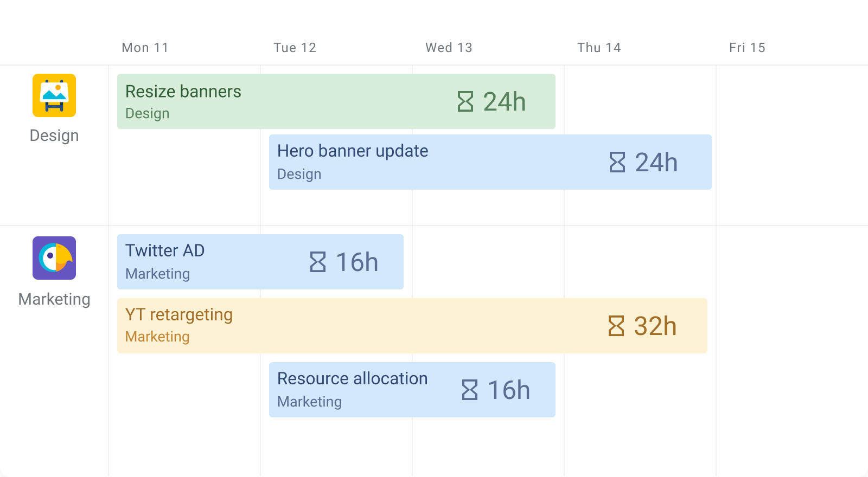Click the Tue 12 column header
The width and height of the screenshot is (868, 477).
[x=295, y=48]
